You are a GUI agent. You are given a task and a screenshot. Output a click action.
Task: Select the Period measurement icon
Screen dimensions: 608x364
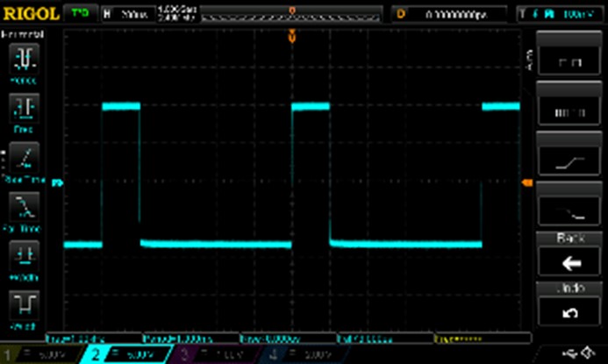coord(24,61)
